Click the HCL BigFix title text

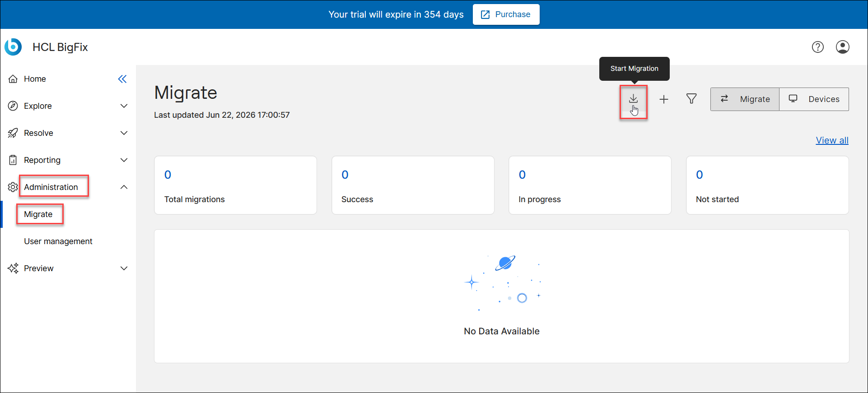point(60,47)
